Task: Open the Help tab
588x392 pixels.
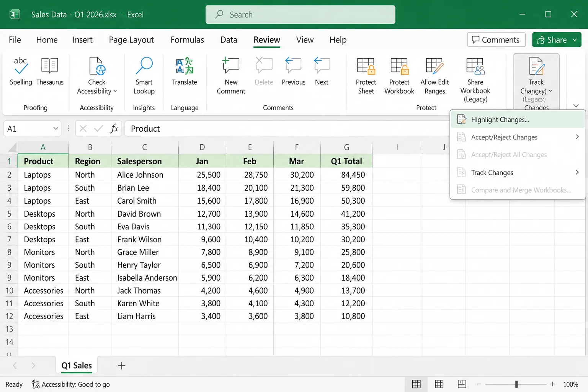Action: click(338, 40)
